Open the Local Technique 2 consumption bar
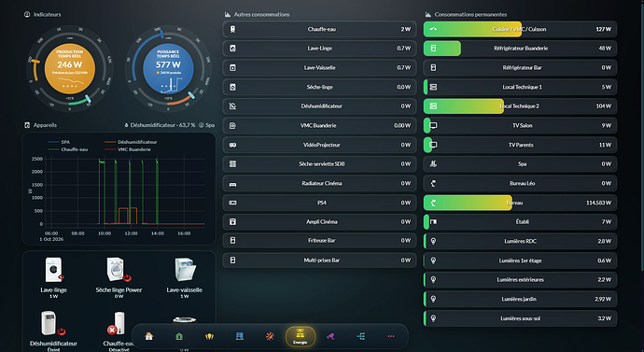 [520, 106]
